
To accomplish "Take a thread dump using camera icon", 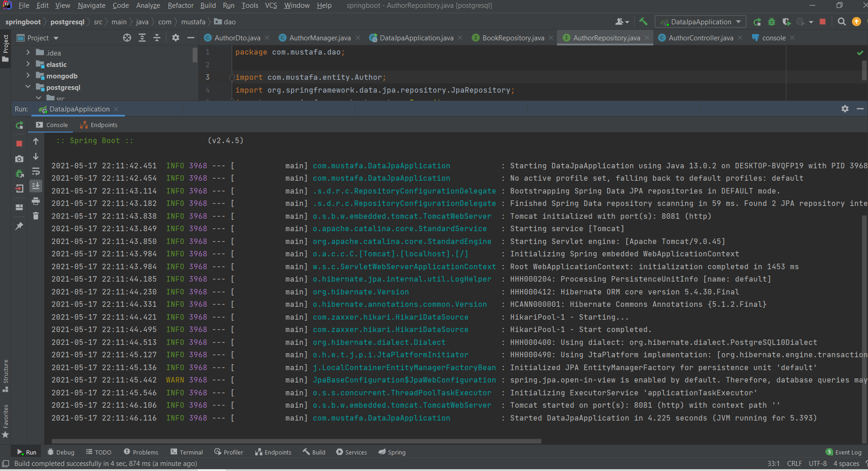I will [x=19, y=159].
